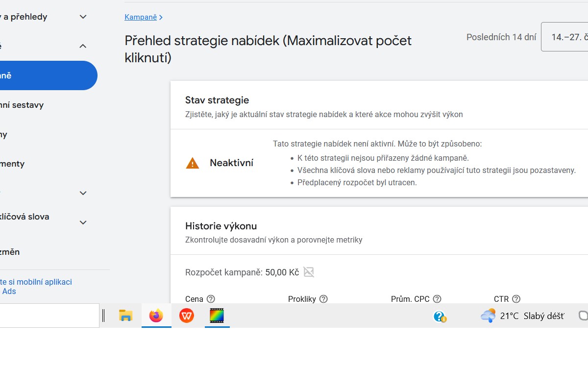Click the rainbow filmstrip taskbar app icon

[x=217, y=316]
